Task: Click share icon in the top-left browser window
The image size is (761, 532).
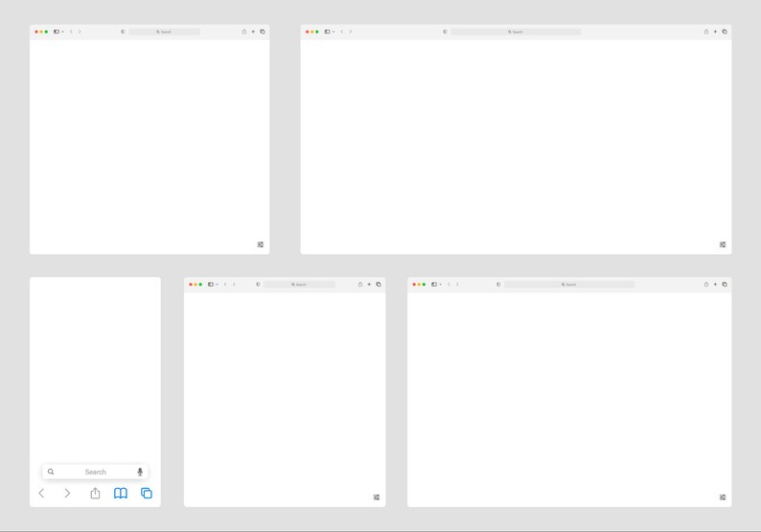Action: pyautogui.click(x=244, y=32)
